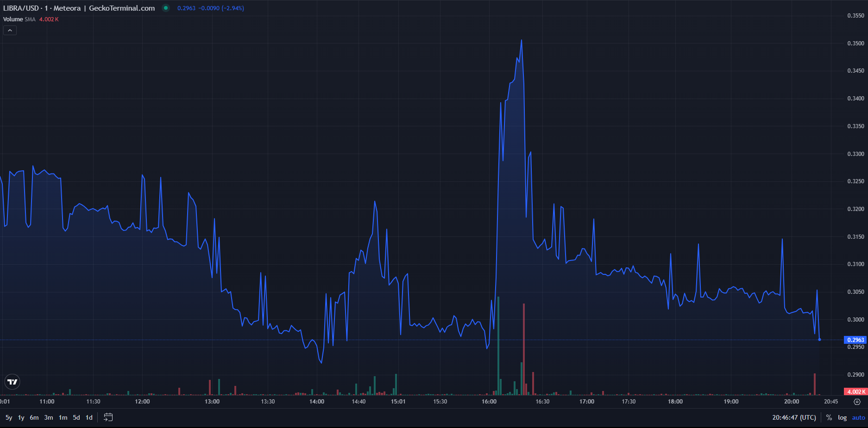
Task: Click the 20:45 time axis label
Action: coord(831,402)
